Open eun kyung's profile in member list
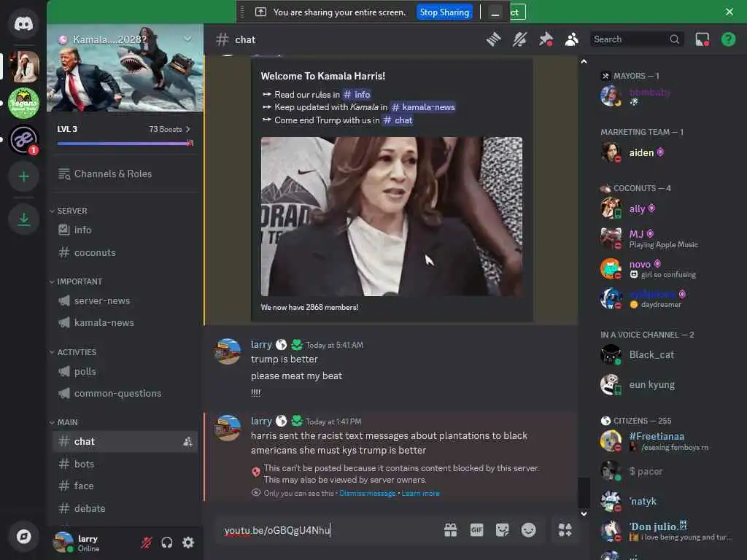 [x=668, y=385]
